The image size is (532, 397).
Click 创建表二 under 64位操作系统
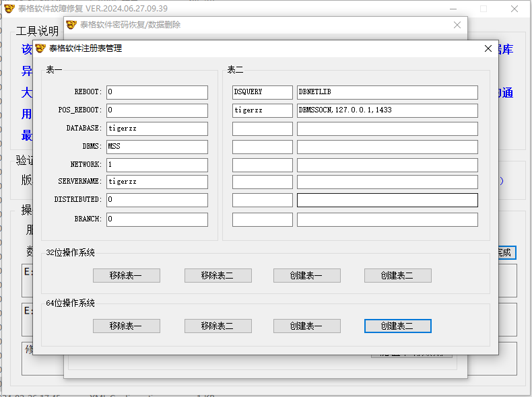coord(397,326)
